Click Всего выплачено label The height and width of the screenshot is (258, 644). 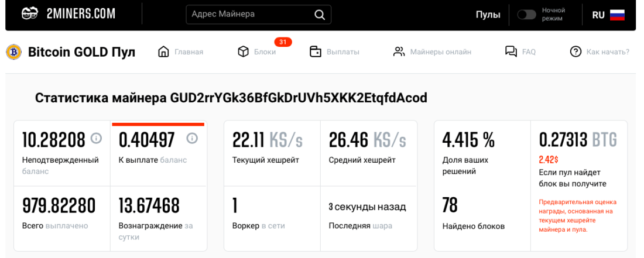(55, 226)
